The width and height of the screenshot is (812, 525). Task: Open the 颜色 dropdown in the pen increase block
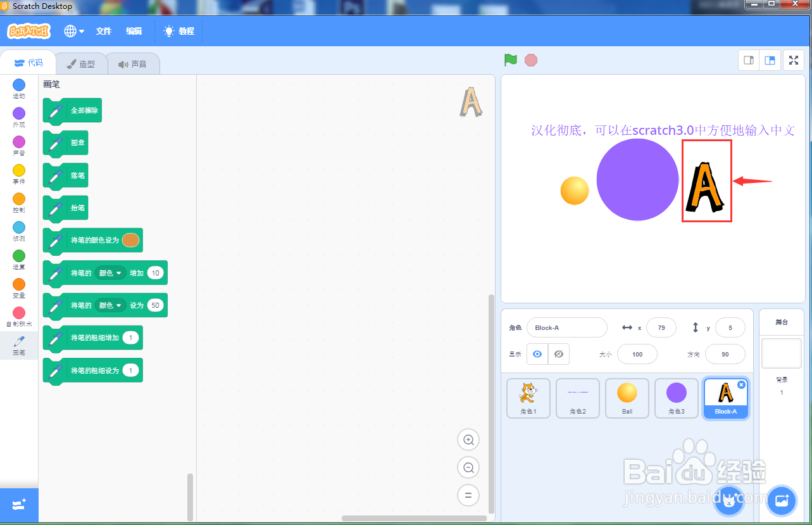coord(111,272)
